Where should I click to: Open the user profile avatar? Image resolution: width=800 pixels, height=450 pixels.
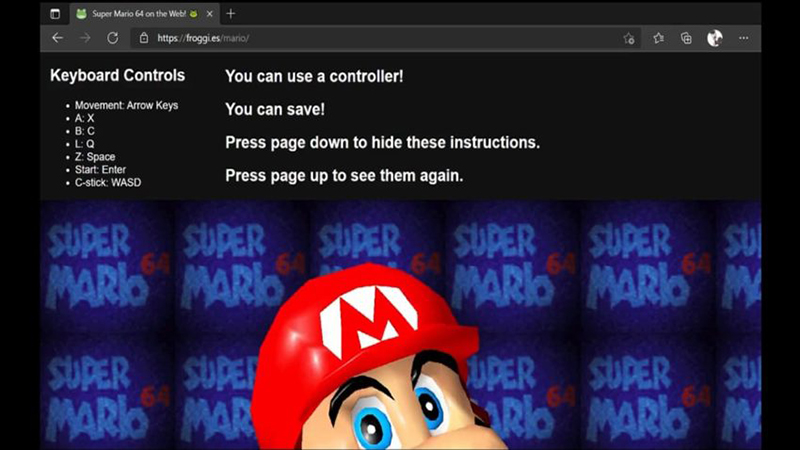(x=715, y=38)
